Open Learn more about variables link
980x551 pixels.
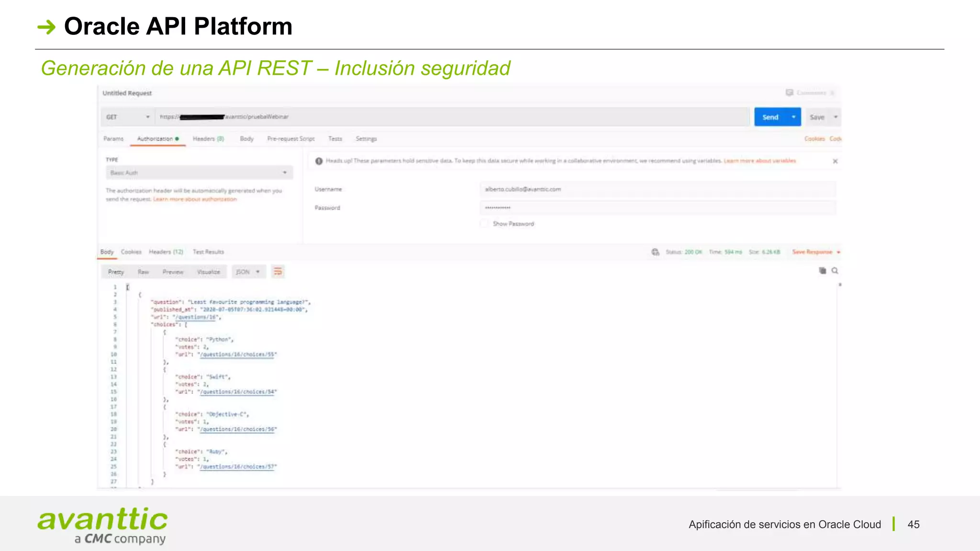[x=760, y=161]
